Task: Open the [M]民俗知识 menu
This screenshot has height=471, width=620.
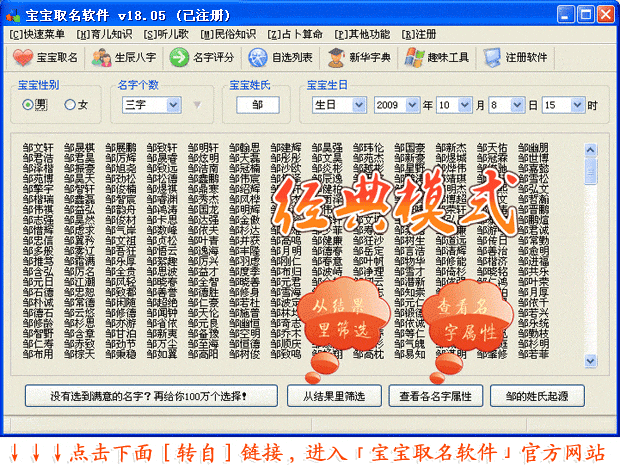Action: pyautogui.click(x=228, y=35)
